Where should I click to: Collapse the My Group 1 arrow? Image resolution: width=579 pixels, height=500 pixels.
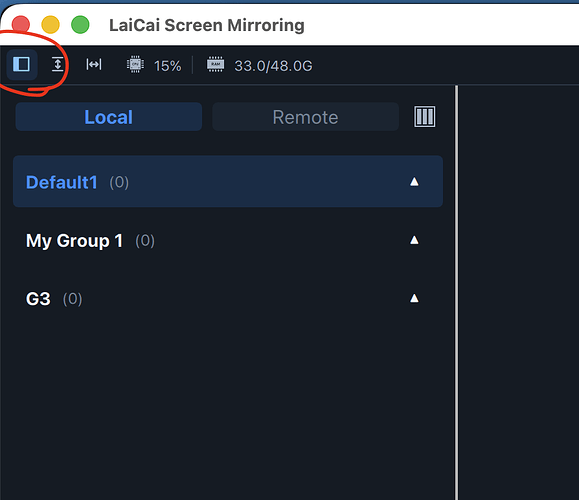(414, 240)
